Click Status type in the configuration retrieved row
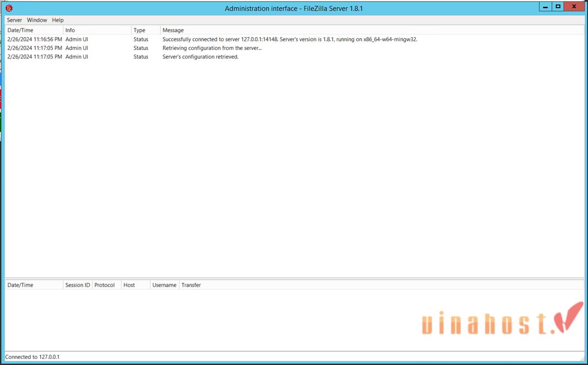The image size is (588, 365). (141, 57)
